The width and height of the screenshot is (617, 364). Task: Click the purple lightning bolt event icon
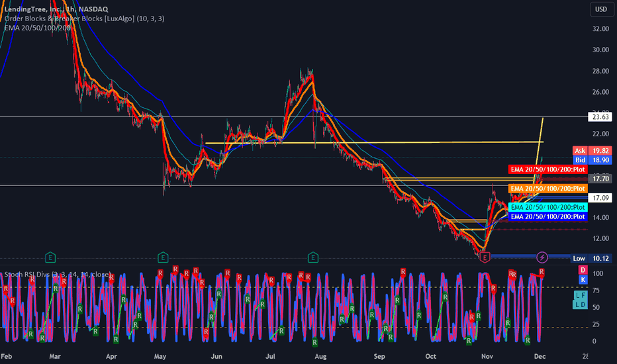542,257
